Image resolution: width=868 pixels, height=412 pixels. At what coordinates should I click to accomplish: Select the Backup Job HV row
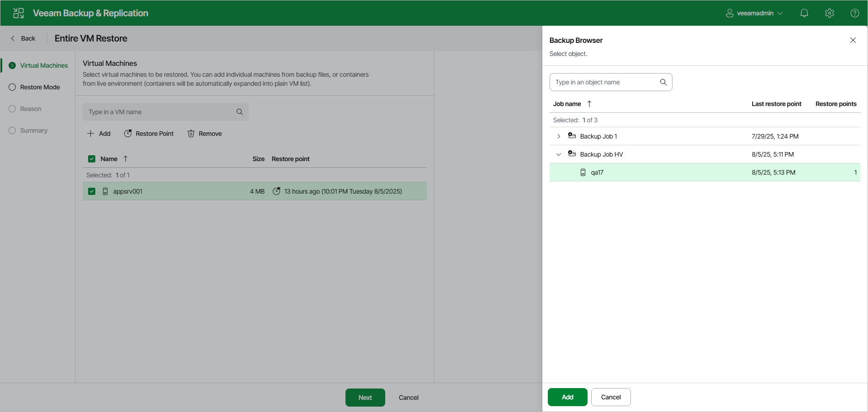tap(705, 154)
